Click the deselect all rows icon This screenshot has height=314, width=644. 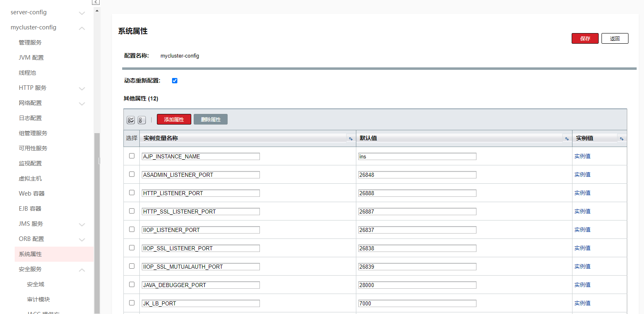coord(141,120)
